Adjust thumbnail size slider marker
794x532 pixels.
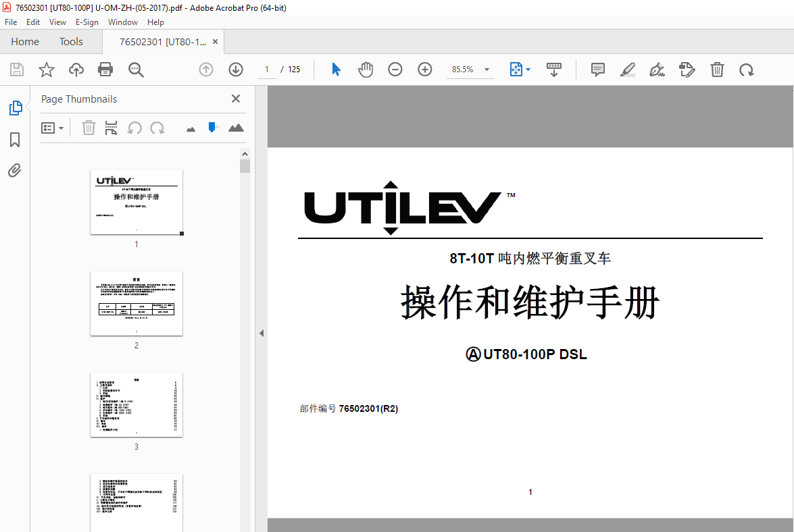pos(212,128)
